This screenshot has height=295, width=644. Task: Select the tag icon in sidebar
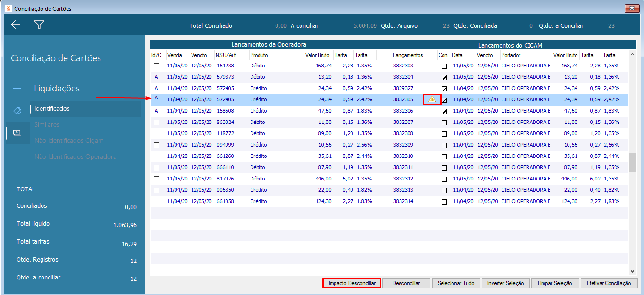tap(17, 110)
